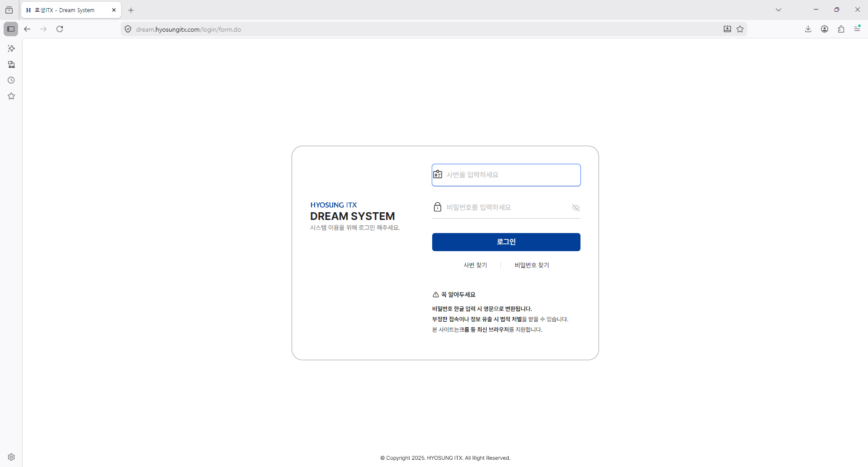Screen dimensions: 868x467
Task: Click the password input field
Action: coord(506,207)
